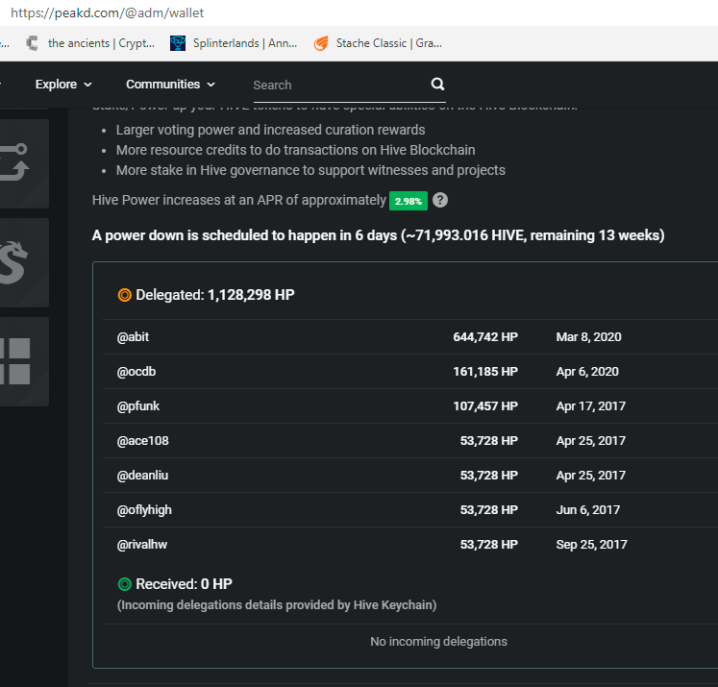Select 'Received: 0 HP' heading
This screenshot has height=687, width=718.
click(184, 584)
